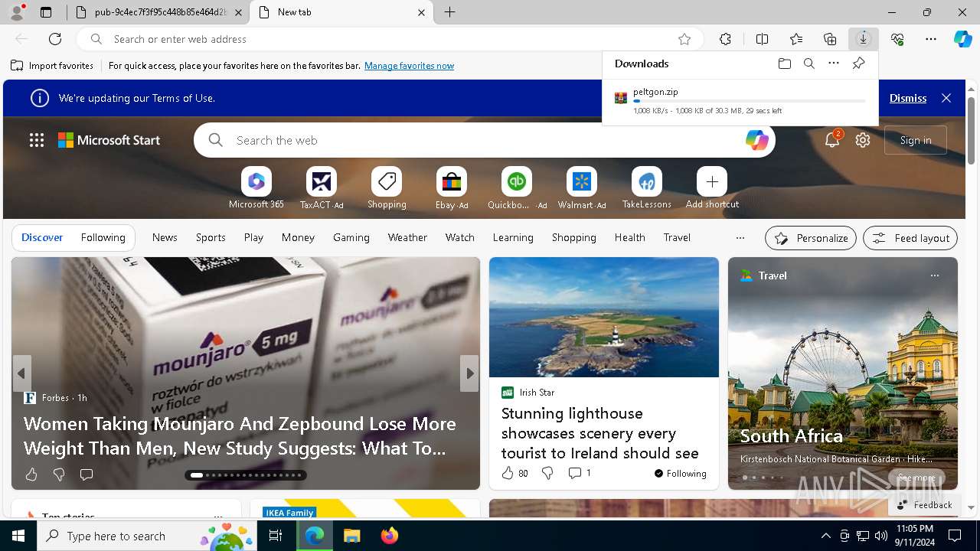Screen dimensions: 980x551
Task: Open Edge Settings and more menu
Action: 931,39
